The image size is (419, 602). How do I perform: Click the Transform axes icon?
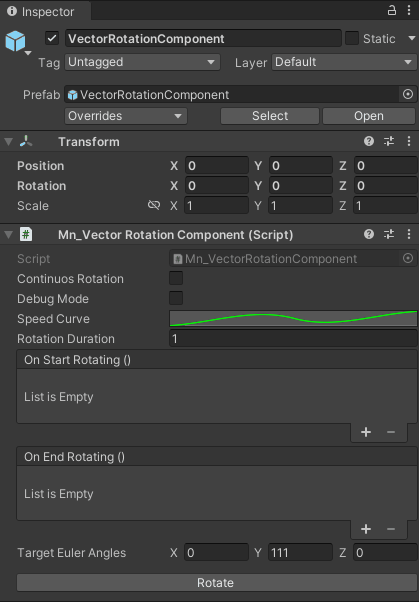[x=26, y=141]
